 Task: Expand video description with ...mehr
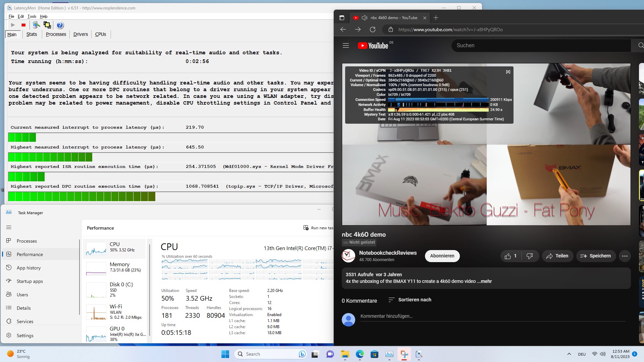tap(484, 282)
